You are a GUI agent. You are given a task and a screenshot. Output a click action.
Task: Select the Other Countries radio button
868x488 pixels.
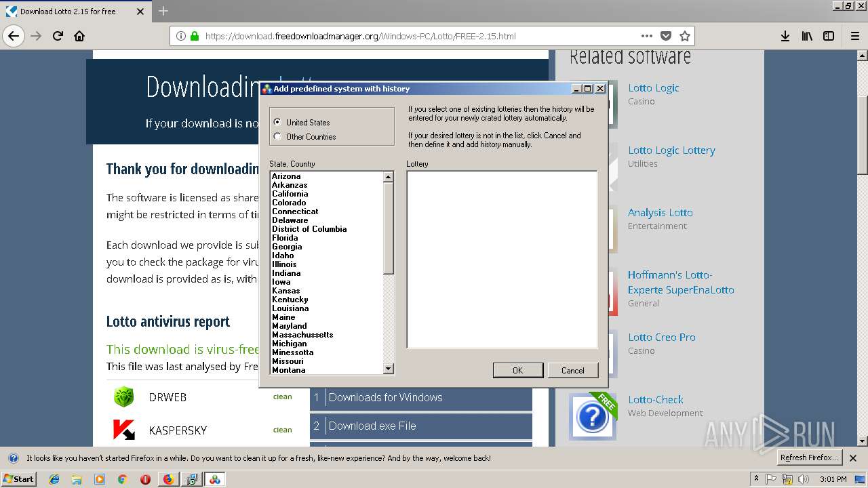[277, 136]
